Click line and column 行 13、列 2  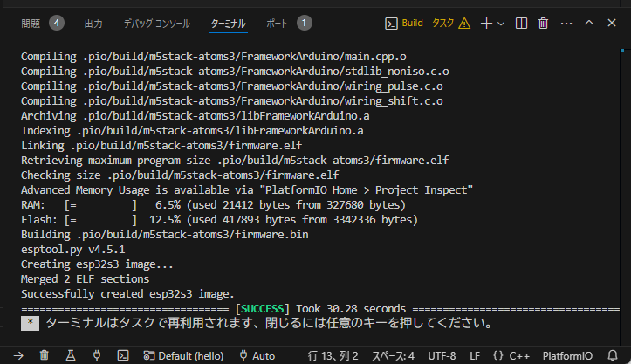coord(333,356)
